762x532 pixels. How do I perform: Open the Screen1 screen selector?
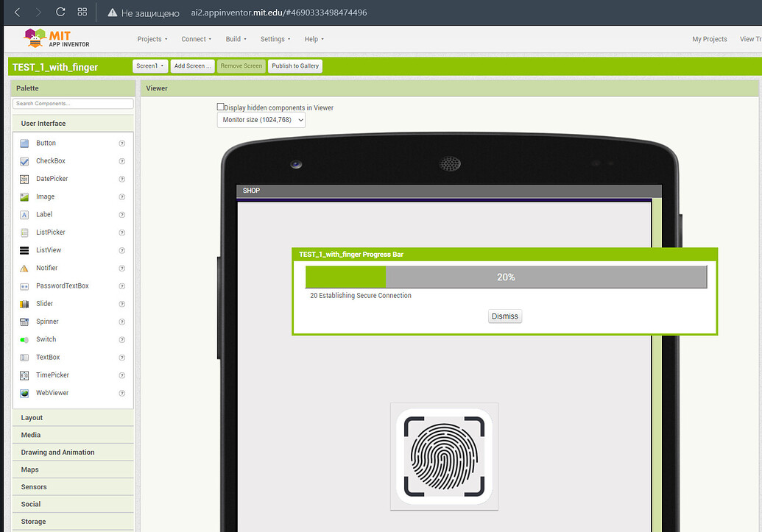click(x=149, y=65)
